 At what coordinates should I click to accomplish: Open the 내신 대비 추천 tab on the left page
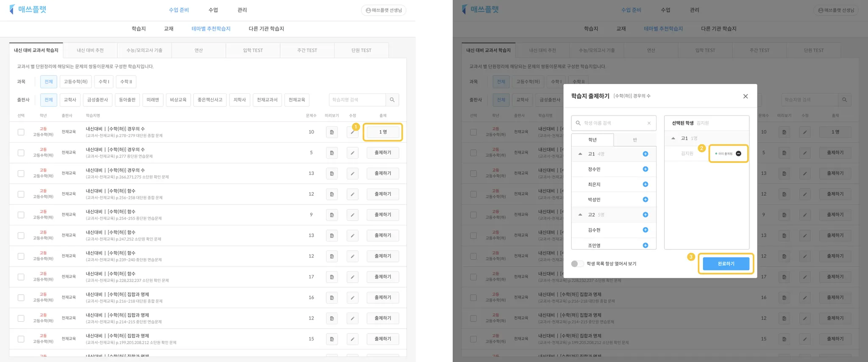click(90, 50)
